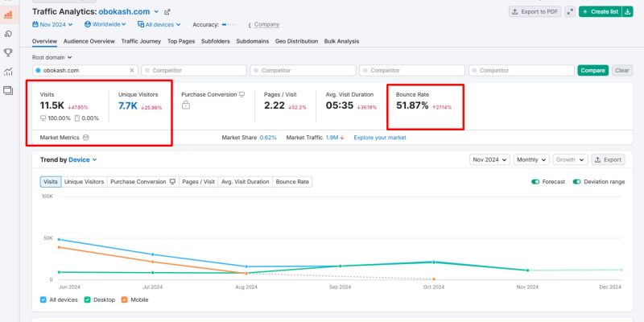Viewport: 644px width, 322px height.
Task: Select the Unique Visitors chart tab
Action: (85, 182)
